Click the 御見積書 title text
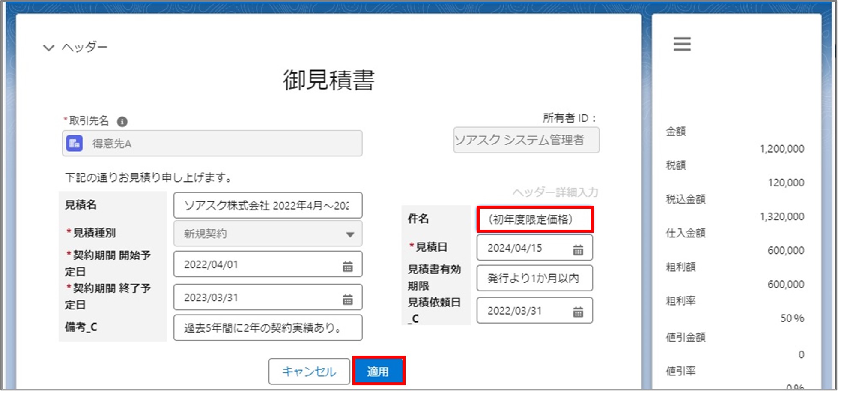The height and width of the screenshot is (393, 868). coord(328,80)
